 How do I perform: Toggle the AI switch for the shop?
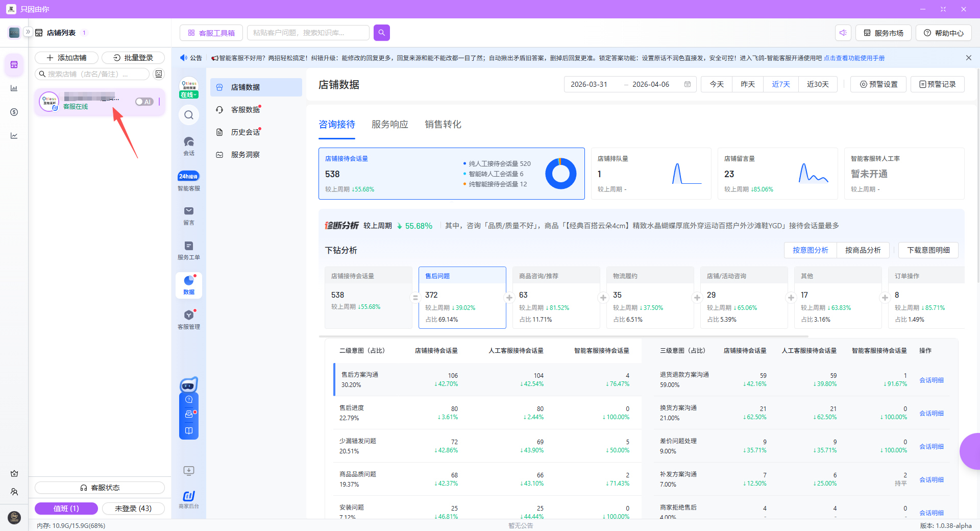(x=144, y=102)
